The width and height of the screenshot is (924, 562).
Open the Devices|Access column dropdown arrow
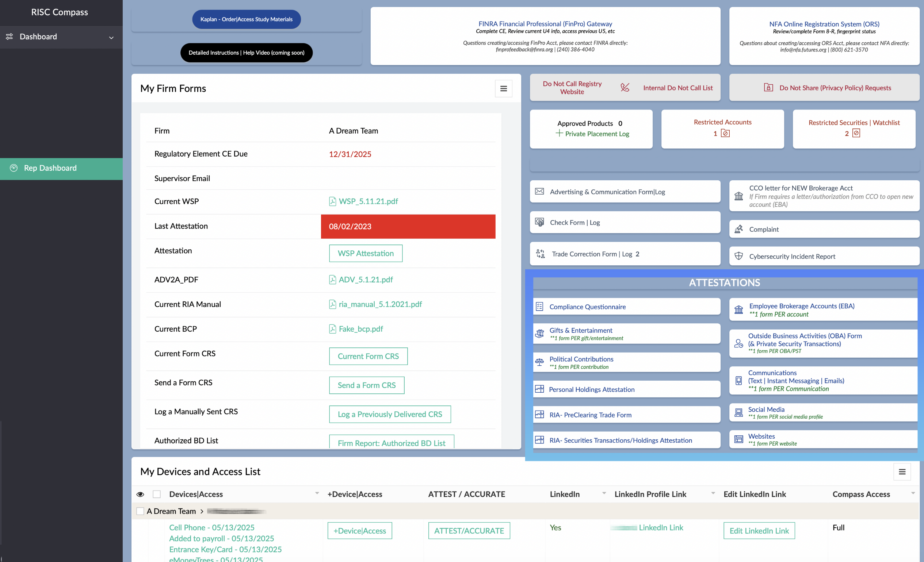(x=317, y=493)
